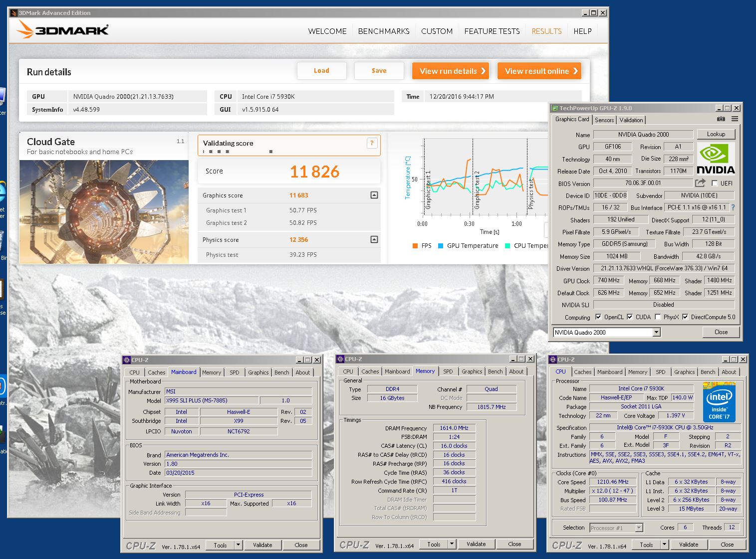Click the score value 11 826
The width and height of the screenshot is (756, 559).
[315, 172]
